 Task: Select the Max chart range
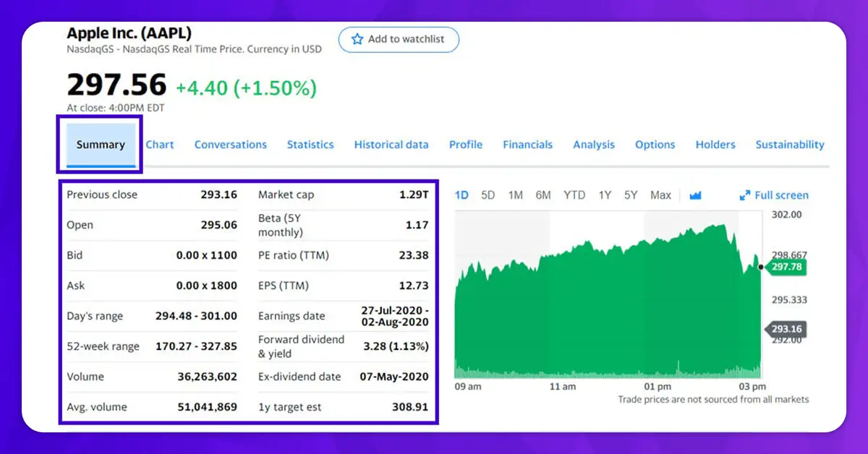tap(660, 195)
